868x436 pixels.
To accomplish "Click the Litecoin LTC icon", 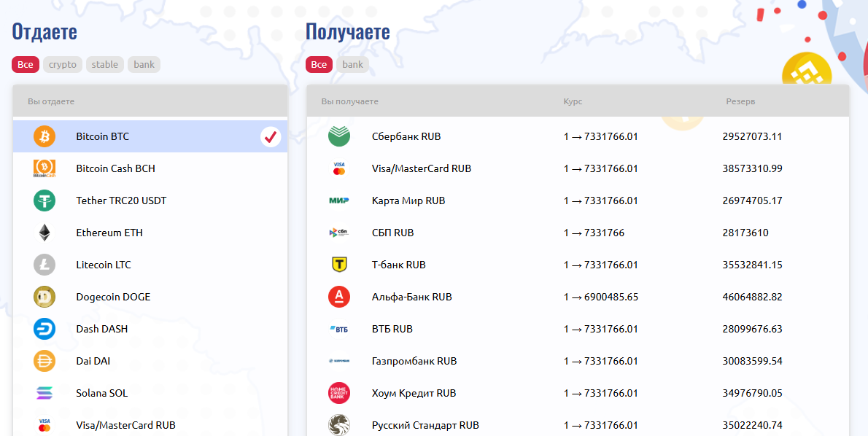I will 44,265.
